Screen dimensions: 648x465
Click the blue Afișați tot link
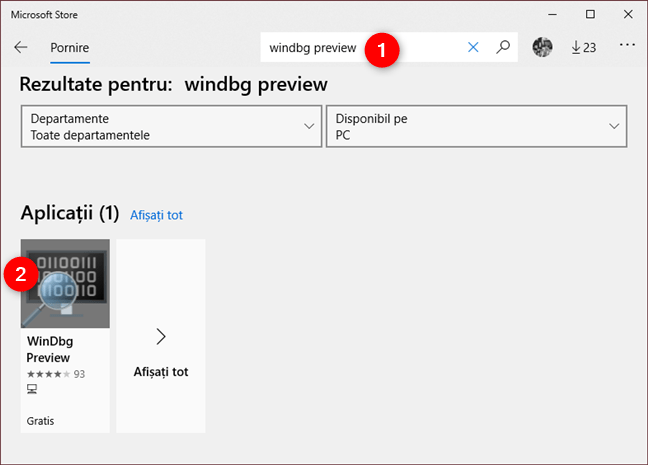[x=156, y=215]
